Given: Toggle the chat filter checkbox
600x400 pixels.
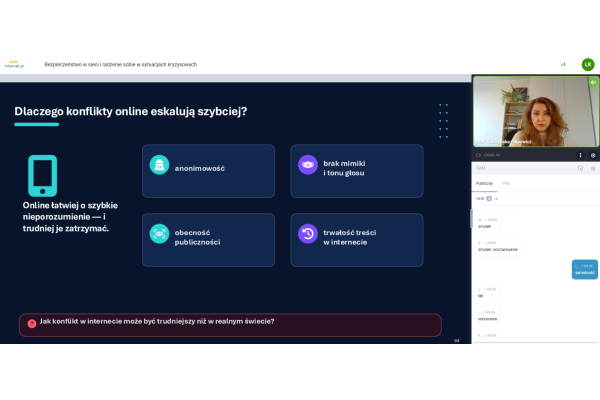Looking at the screenshot, I should click(489, 198).
